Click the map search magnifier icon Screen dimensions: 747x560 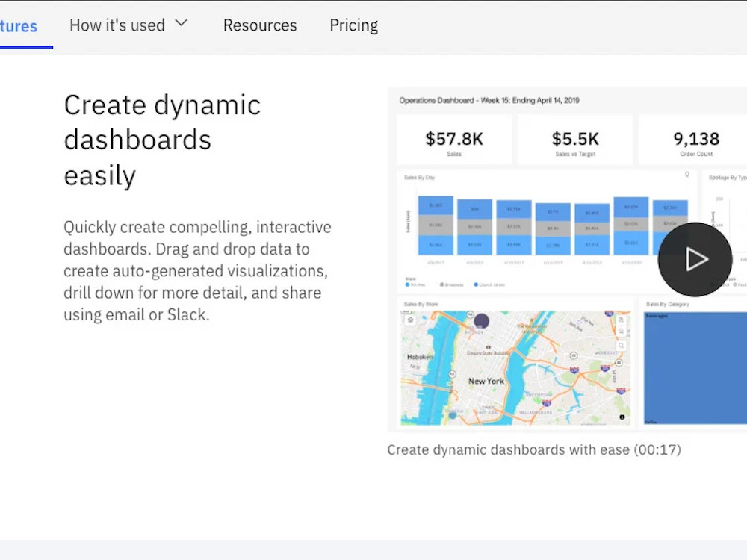tap(621, 346)
